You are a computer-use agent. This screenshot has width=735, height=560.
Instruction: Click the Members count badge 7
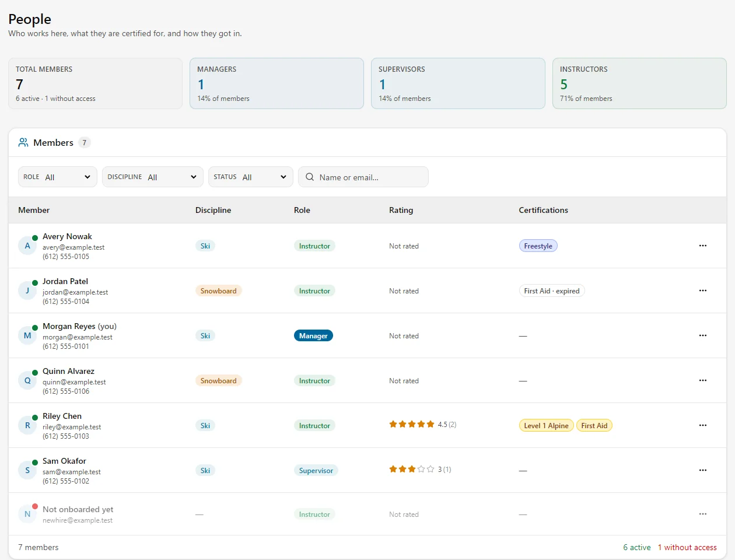coord(85,142)
